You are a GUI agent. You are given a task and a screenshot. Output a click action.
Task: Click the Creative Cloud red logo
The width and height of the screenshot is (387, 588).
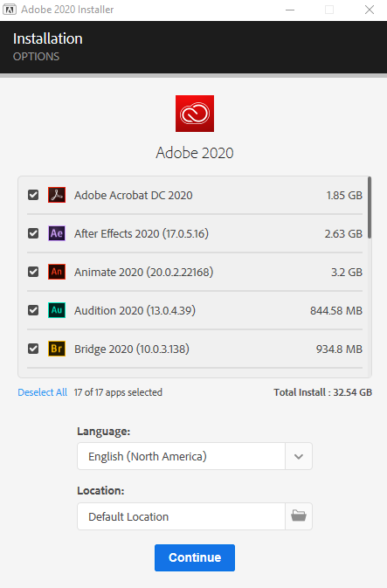pyautogui.click(x=195, y=114)
